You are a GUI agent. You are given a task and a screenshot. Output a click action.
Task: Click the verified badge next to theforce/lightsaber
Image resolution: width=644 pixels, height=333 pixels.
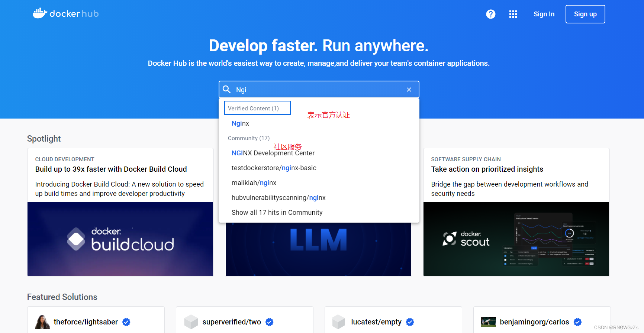coord(126,322)
